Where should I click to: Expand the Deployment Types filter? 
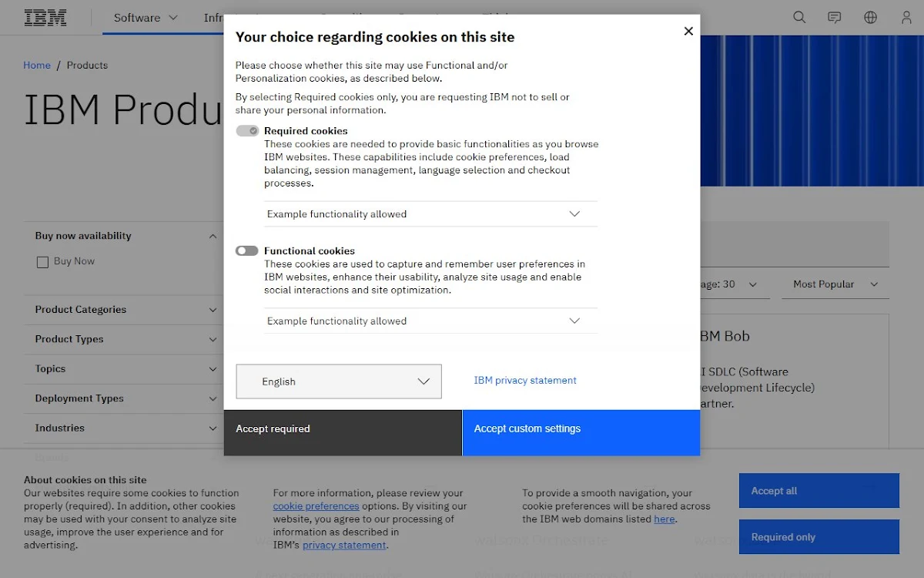click(126, 398)
